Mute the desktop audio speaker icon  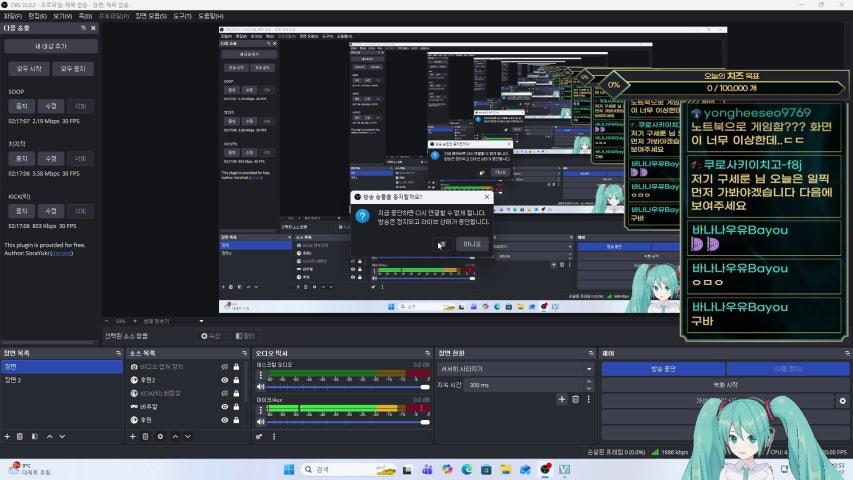click(259, 389)
